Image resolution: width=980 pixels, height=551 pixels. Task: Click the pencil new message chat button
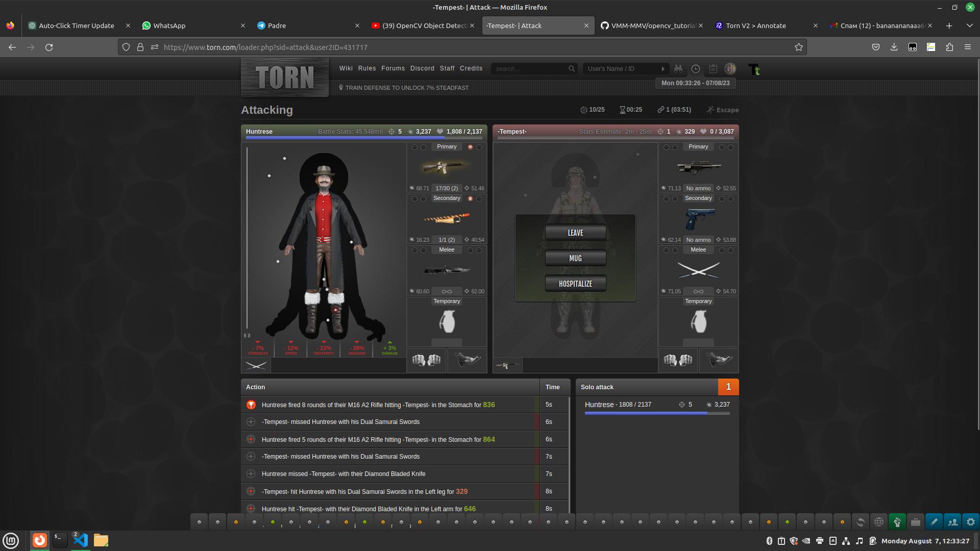[934, 522]
